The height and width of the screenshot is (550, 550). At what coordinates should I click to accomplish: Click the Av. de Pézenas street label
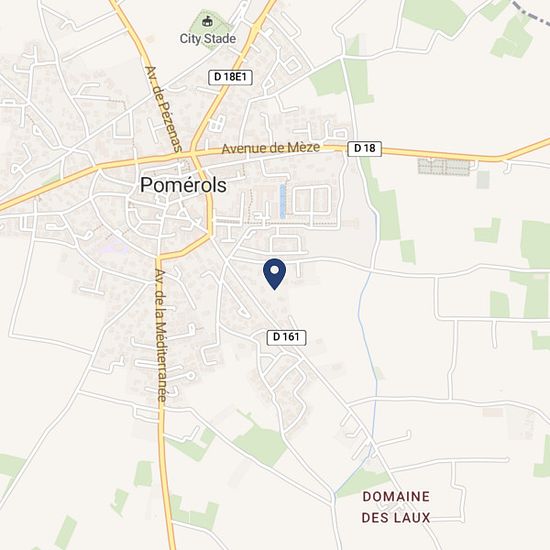163,109
